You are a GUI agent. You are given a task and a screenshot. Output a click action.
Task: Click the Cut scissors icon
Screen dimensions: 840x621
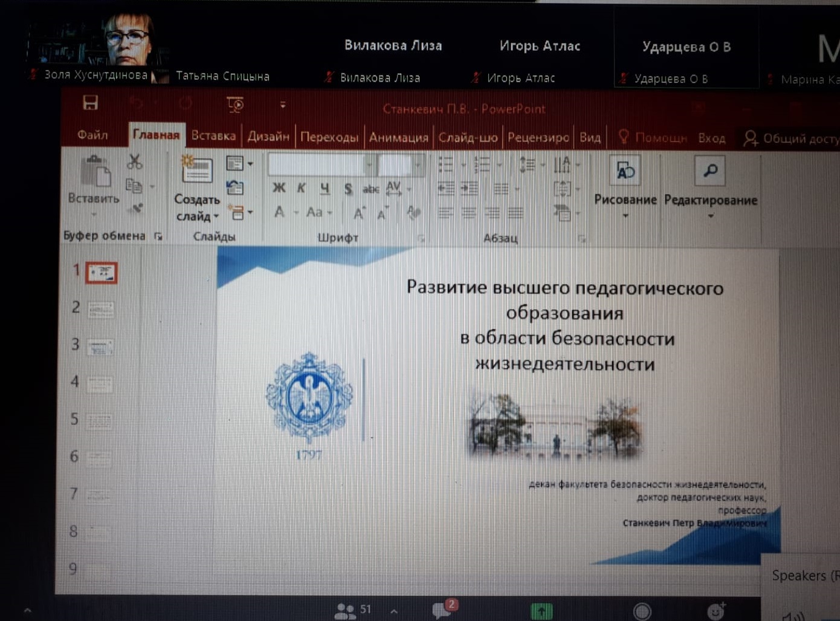click(x=134, y=161)
